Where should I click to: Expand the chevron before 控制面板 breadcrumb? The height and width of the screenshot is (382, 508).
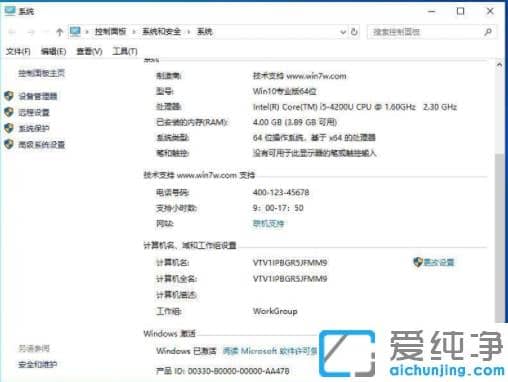point(87,32)
